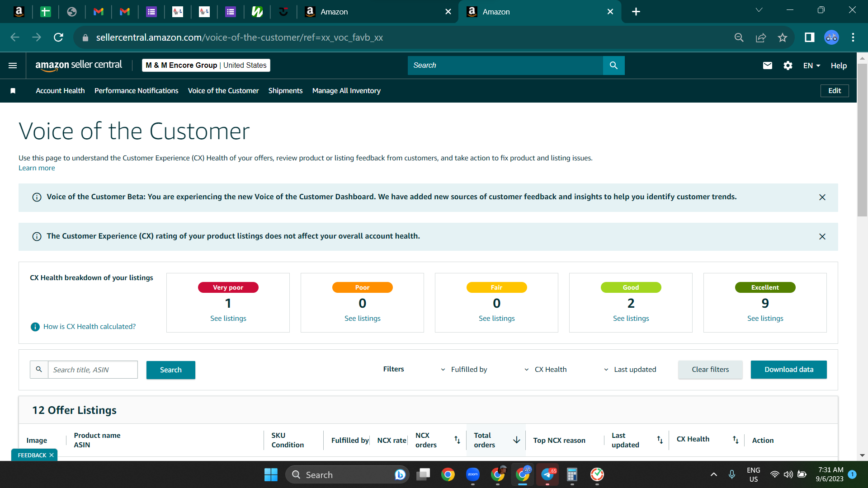The height and width of the screenshot is (488, 868).
Task: Click the Windows Start button
Action: pos(271,474)
